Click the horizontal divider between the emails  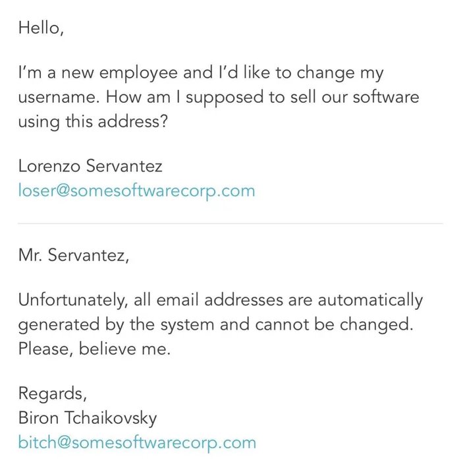(x=230, y=223)
